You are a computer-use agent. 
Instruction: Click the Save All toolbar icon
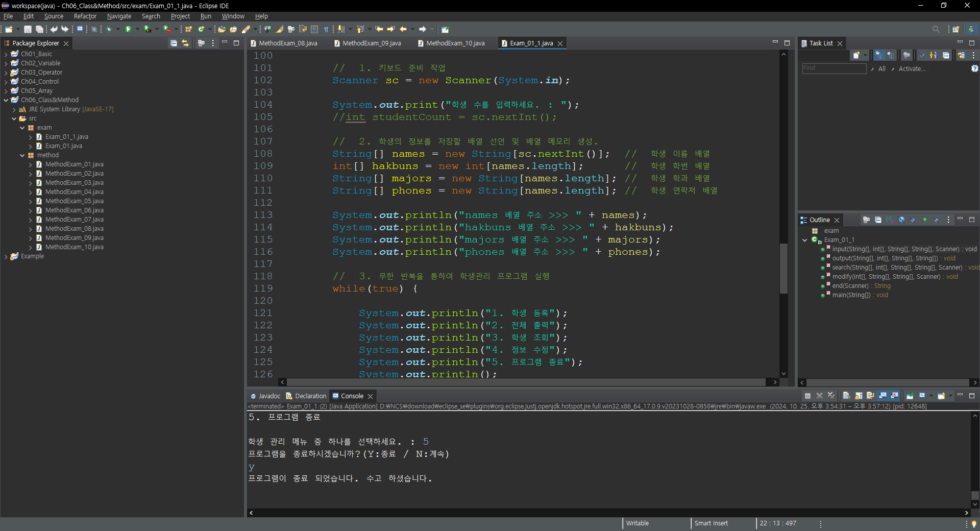(39, 29)
